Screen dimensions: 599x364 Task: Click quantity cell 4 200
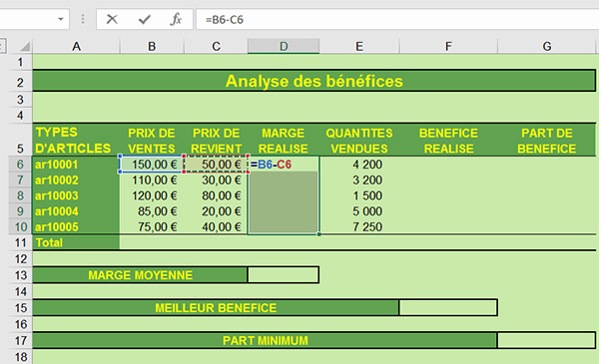[x=359, y=165]
